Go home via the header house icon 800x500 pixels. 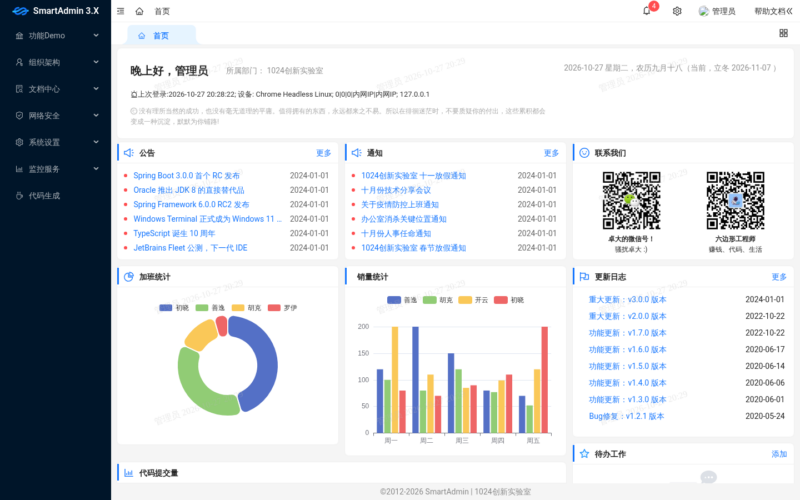[x=139, y=11]
